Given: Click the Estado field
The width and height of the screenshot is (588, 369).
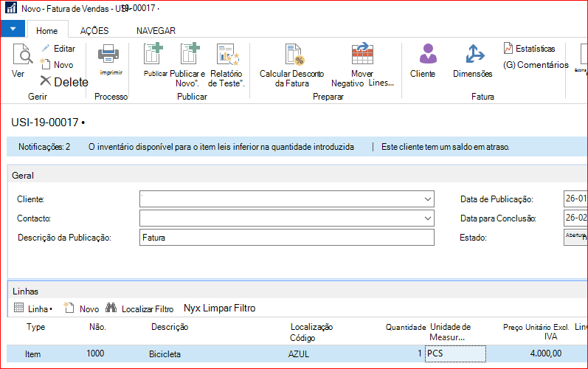Looking at the screenshot, I should pyautogui.click(x=575, y=237).
